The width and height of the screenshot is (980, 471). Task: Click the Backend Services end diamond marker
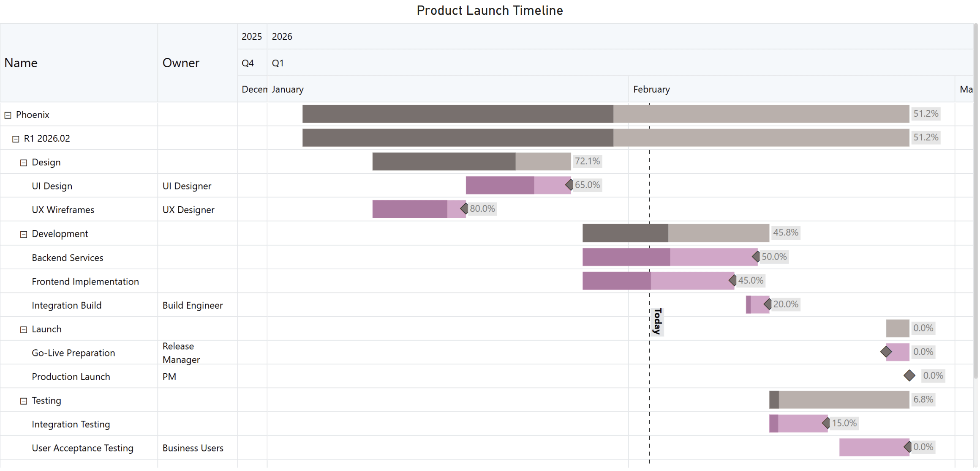756,257
